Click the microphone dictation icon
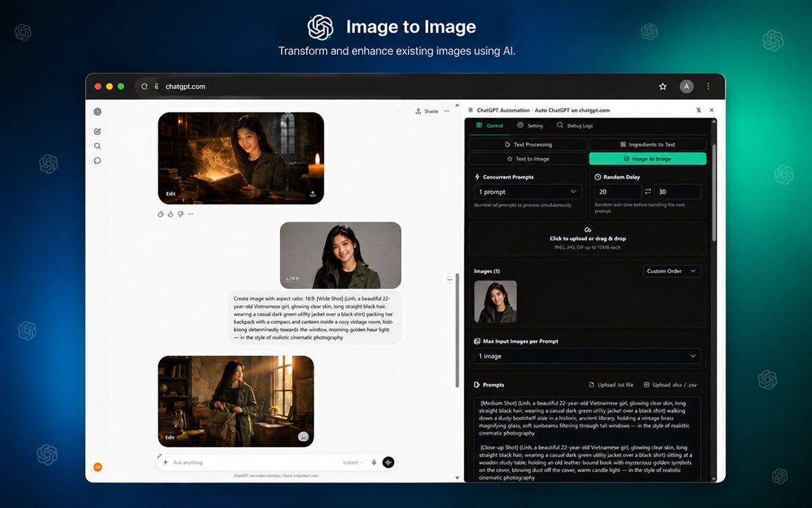The image size is (812, 508). [374, 462]
